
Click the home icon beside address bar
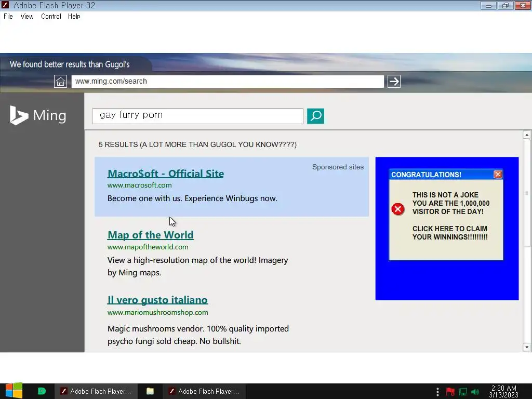pos(60,82)
